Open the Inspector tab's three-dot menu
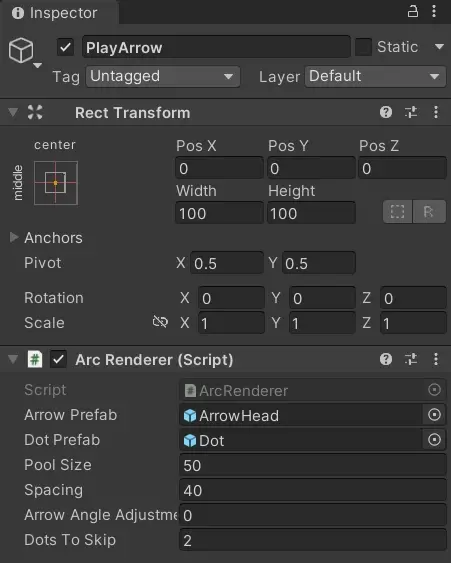This screenshot has height=563, width=451. [x=434, y=11]
